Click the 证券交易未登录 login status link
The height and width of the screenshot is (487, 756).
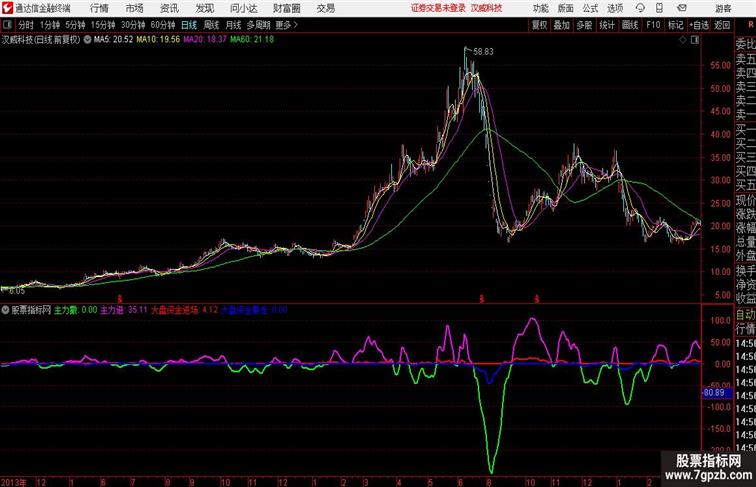(438, 8)
